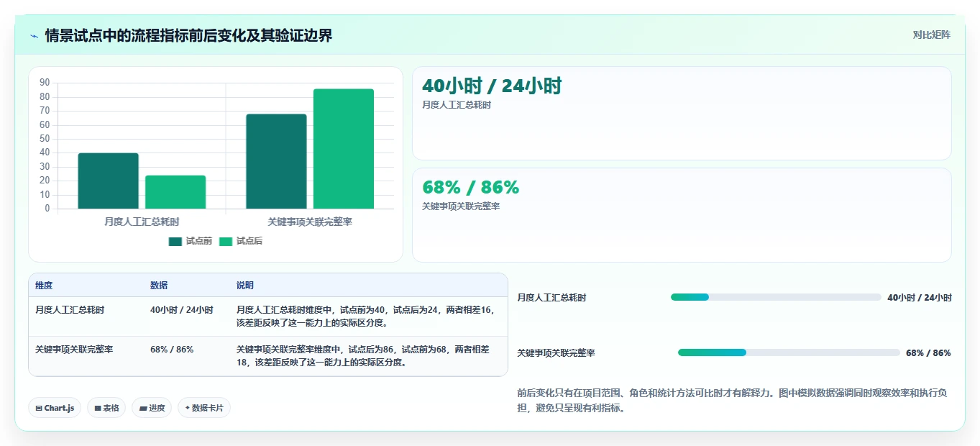Select the 数据卡片 tag chip

pos(204,408)
